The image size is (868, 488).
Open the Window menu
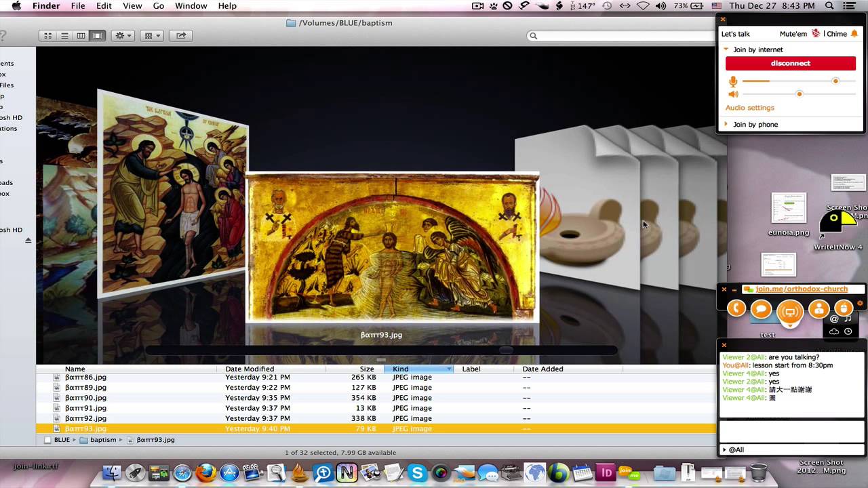(191, 6)
